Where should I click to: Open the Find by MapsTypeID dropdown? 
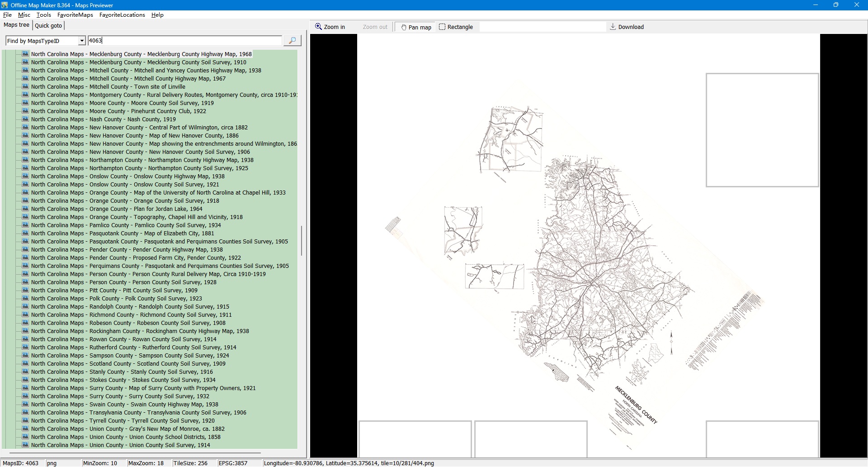tap(82, 41)
